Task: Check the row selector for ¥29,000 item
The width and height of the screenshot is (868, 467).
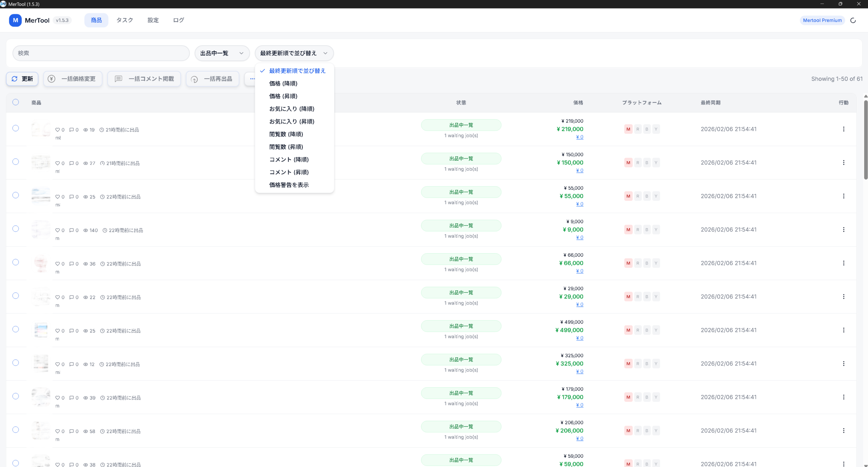Action: coord(16,296)
